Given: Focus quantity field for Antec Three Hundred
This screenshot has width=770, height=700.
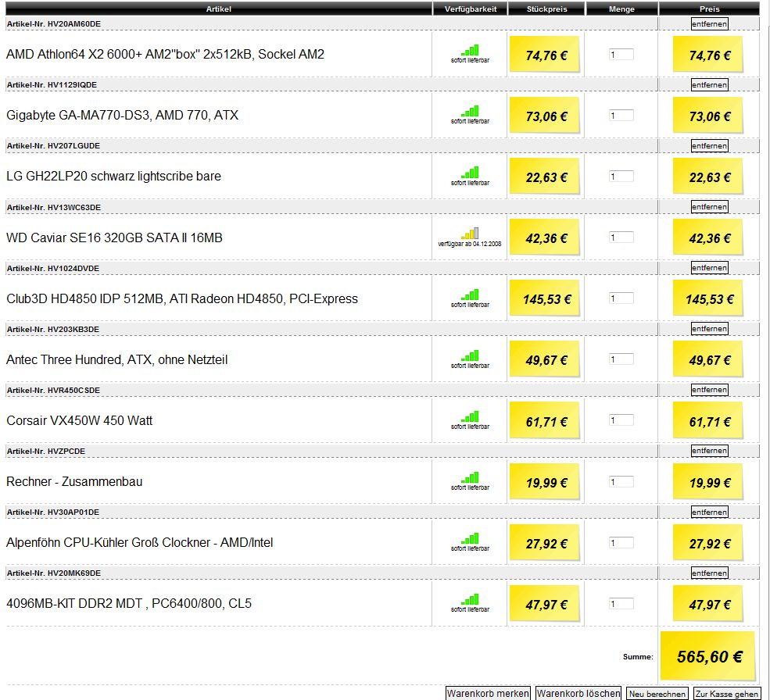Looking at the screenshot, I should point(621,359).
